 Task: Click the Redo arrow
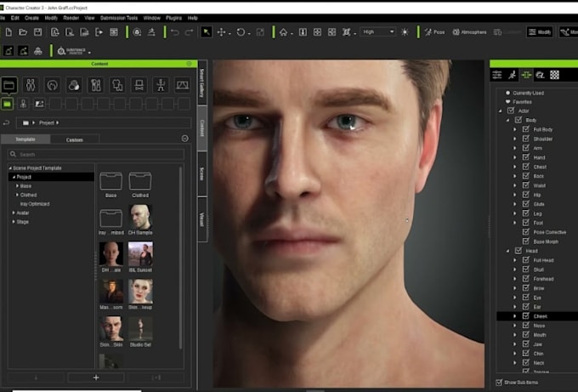(x=189, y=32)
